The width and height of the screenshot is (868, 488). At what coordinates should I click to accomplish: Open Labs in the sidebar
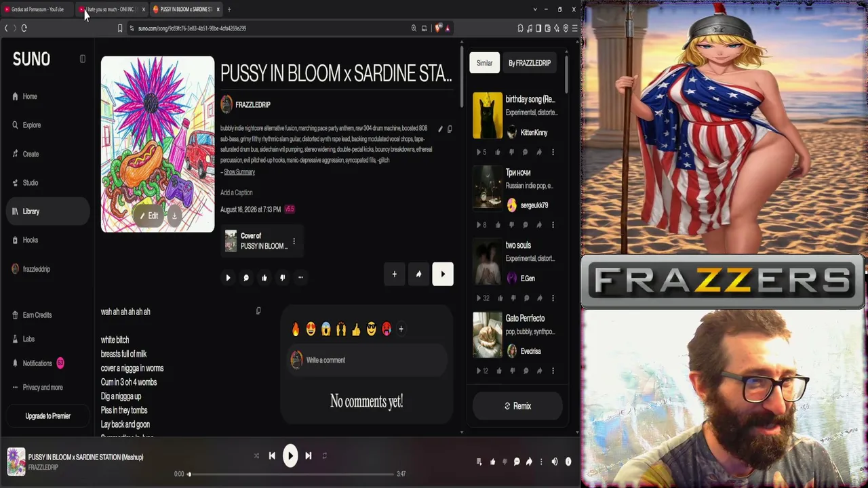[x=23, y=339]
